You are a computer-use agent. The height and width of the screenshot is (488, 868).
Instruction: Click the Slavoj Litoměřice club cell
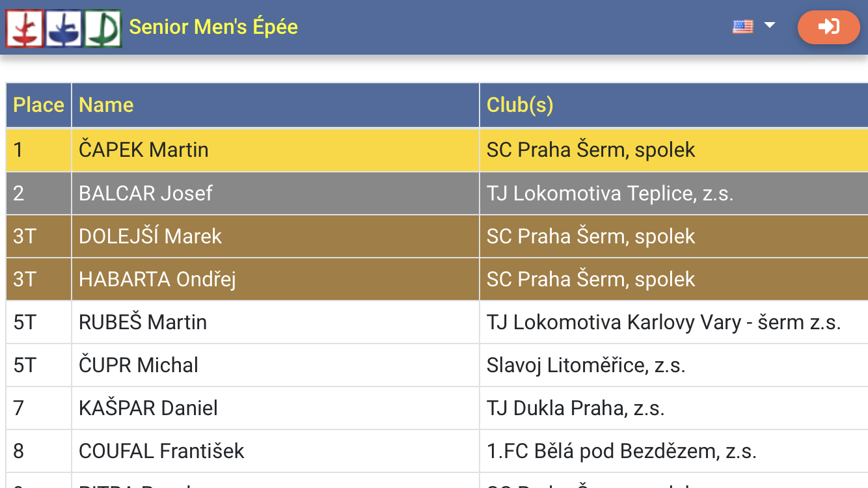[x=674, y=365]
